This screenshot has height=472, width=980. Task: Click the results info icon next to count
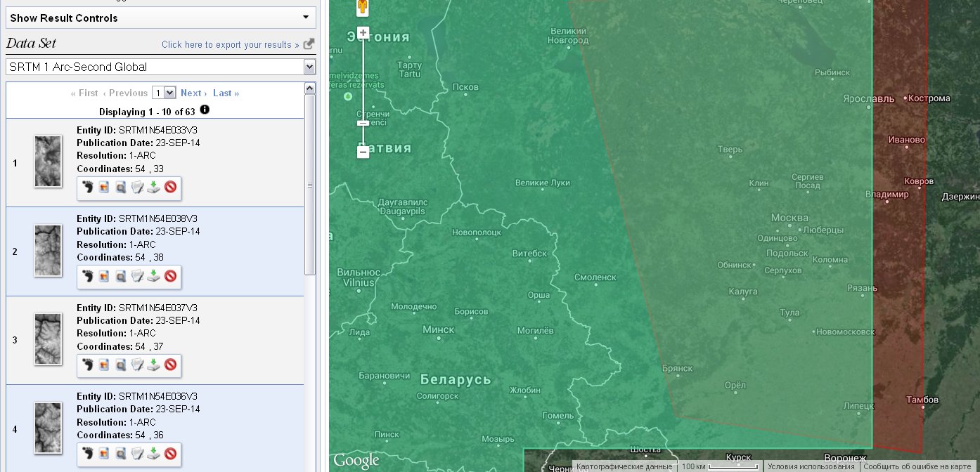[204, 110]
